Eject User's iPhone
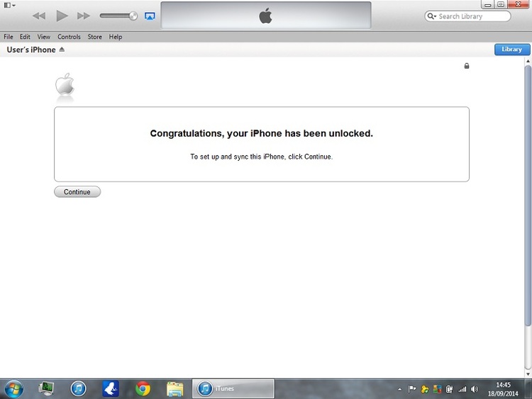This screenshot has height=399, width=532. [x=62, y=50]
